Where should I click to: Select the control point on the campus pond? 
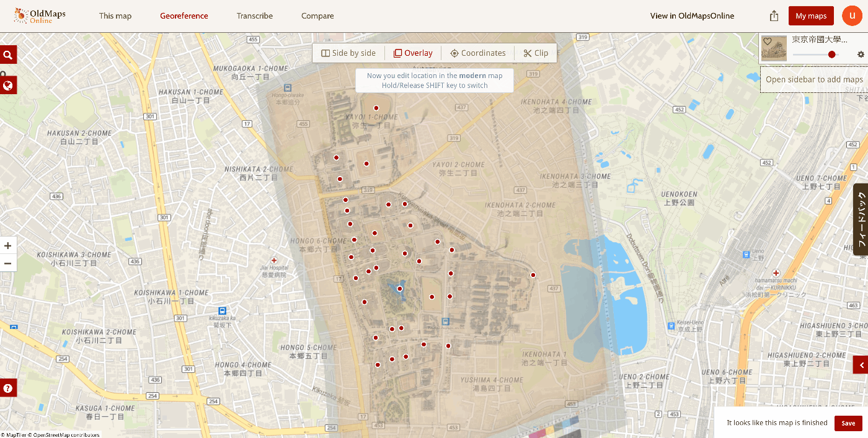[x=400, y=289]
